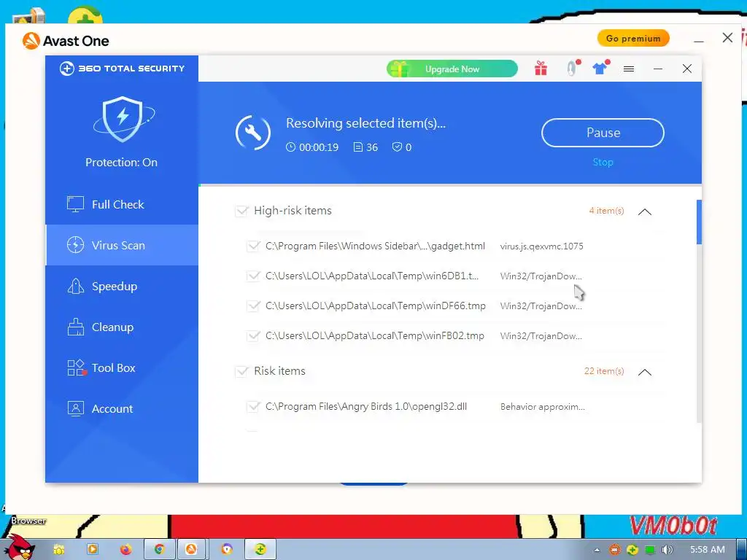Select the win6DB1.t... file path
This screenshot has width=747, height=560.
tap(371, 276)
